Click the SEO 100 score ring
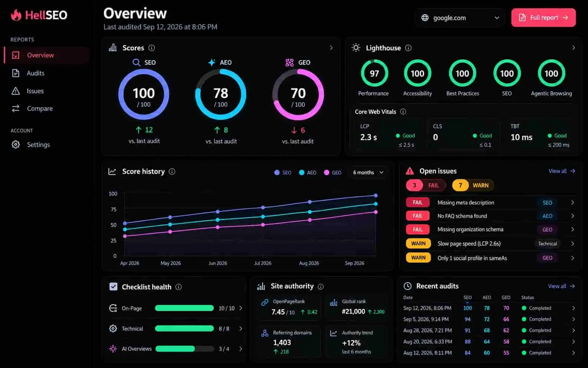The image size is (588, 368). coord(144,95)
